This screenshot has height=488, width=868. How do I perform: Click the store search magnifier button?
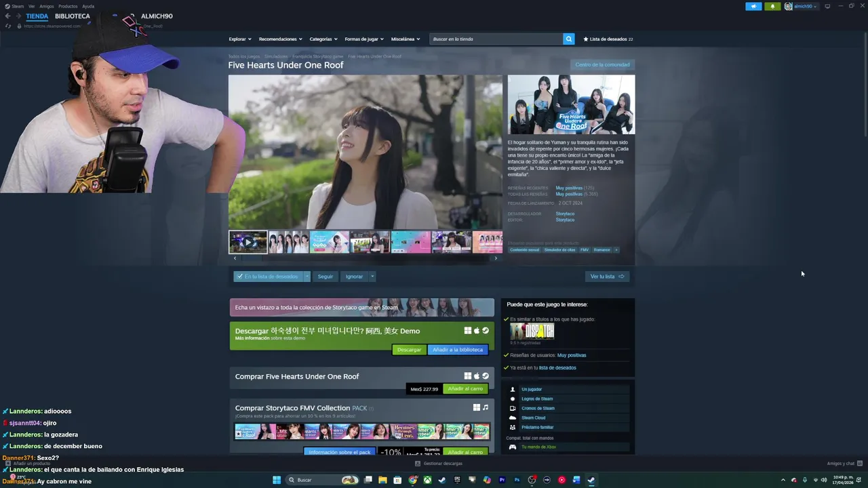pyautogui.click(x=568, y=39)
